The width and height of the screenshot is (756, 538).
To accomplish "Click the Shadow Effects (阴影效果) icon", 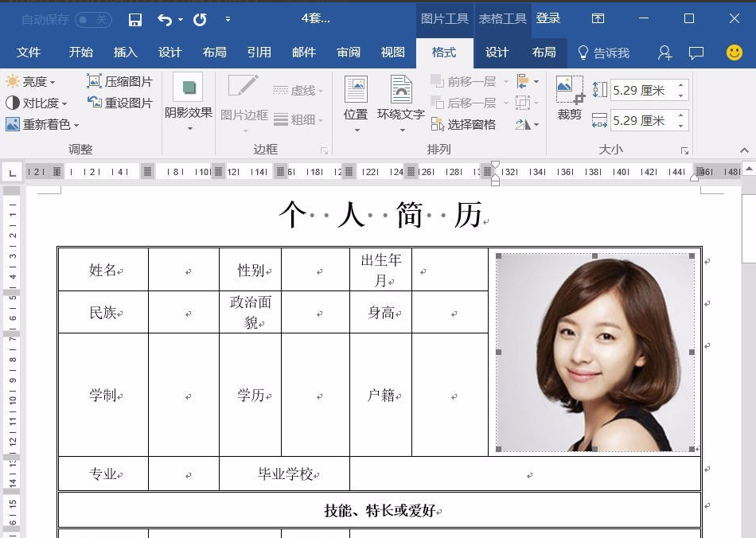I will pyautogui.click(x=188, y=87).
